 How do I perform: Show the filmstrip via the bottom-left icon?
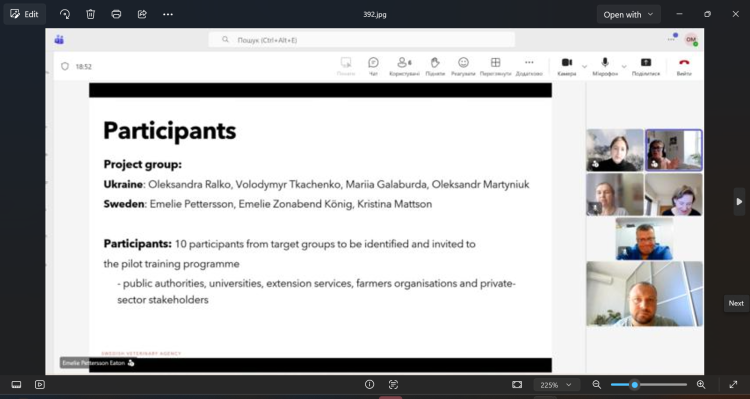click(16, 385)
